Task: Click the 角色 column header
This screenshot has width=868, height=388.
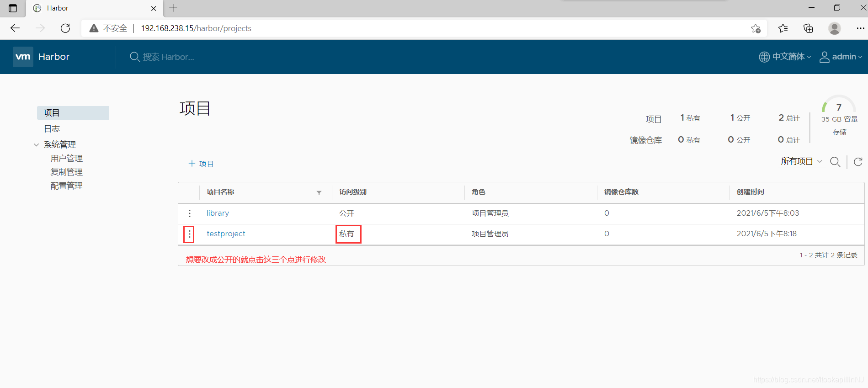Action: 479,192
